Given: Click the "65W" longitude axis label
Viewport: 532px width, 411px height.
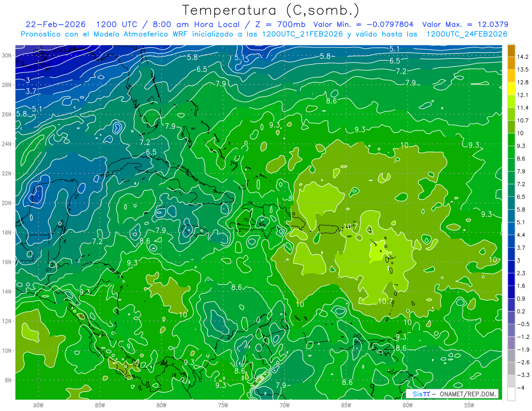Looking at the screenshot, I should (346, 405).
